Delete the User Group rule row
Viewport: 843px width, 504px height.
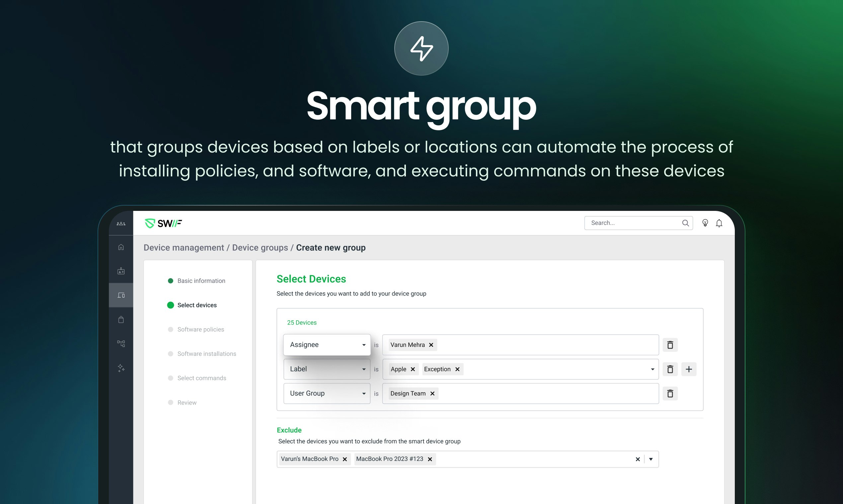(670, 394)
